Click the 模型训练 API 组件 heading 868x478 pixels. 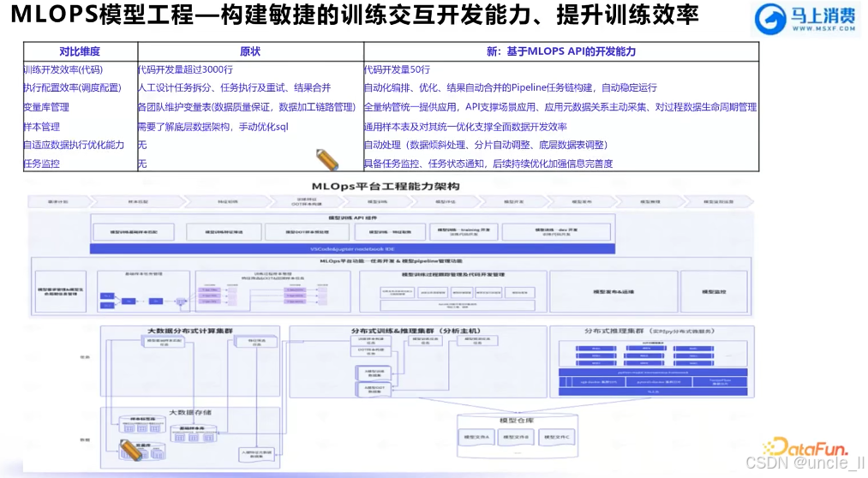point(353,218)
